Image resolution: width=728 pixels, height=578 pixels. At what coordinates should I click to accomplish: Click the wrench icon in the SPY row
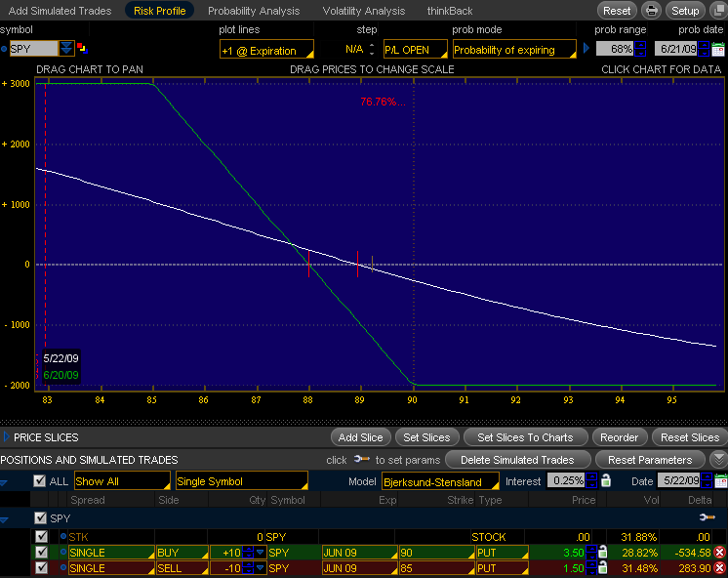tap(707, 517)
